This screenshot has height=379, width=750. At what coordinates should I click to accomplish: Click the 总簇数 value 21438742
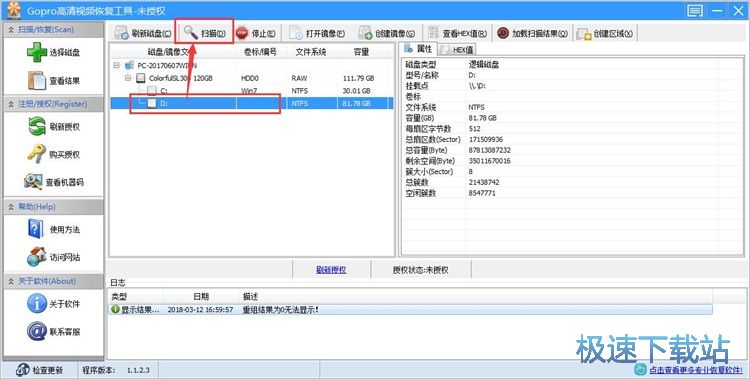[x=484, y=182]
